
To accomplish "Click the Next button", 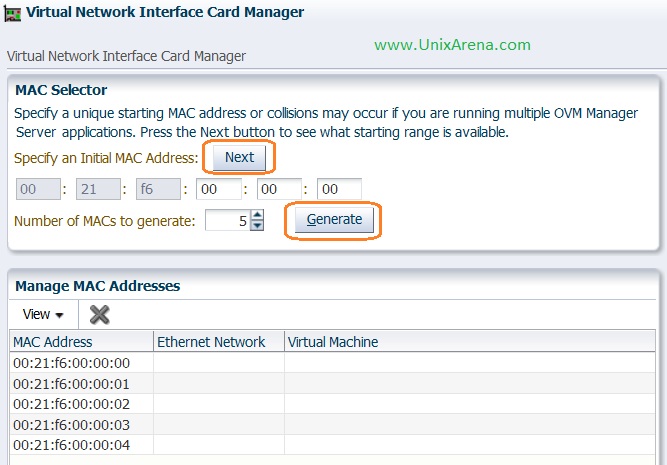I will [239, 158].
